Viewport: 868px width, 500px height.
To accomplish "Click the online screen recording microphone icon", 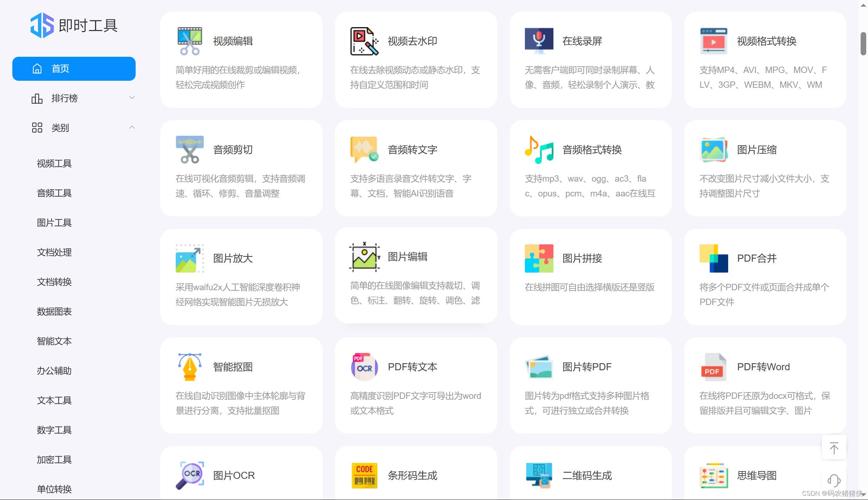I will 539,41.
